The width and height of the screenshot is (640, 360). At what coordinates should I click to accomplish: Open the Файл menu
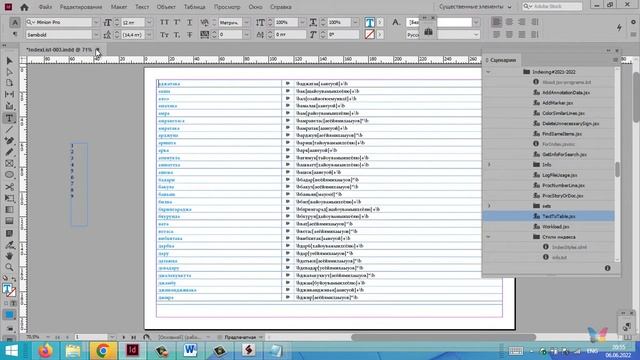pyautogui.click(x=45, y=7)
